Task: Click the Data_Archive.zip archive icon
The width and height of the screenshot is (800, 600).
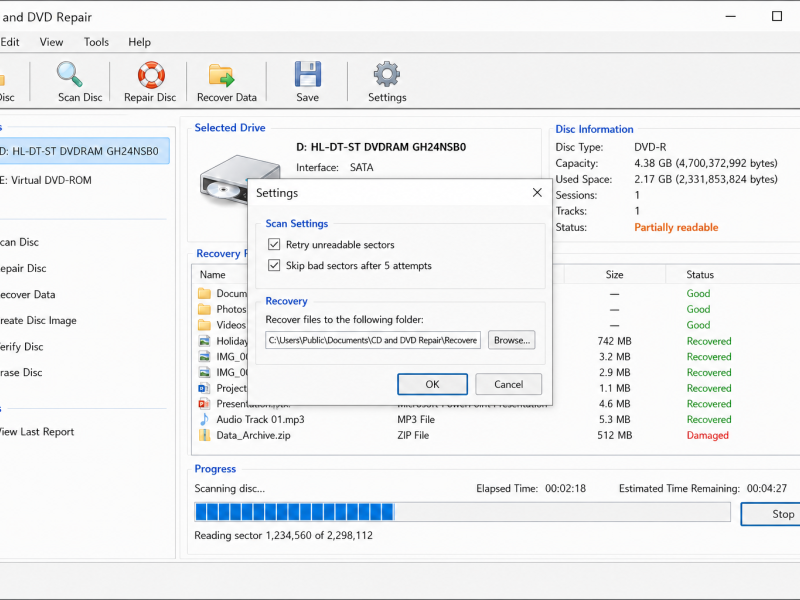Action: 204,435
